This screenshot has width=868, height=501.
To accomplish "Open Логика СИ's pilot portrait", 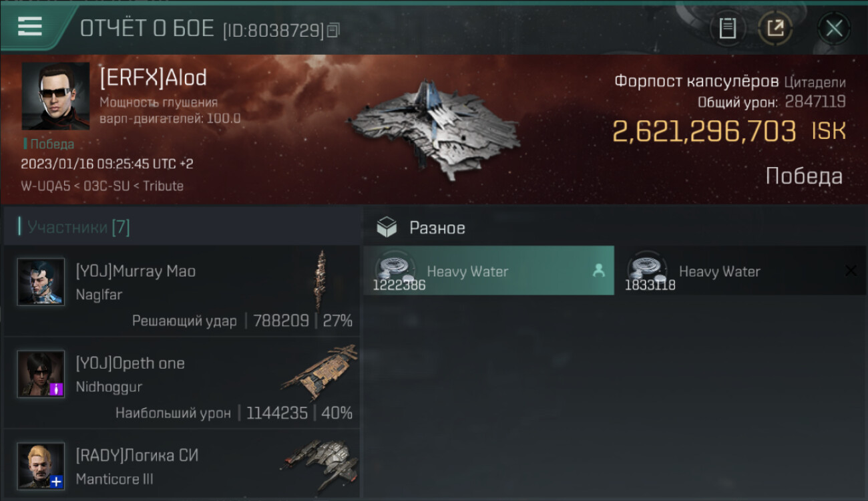I will coord(41,466).
